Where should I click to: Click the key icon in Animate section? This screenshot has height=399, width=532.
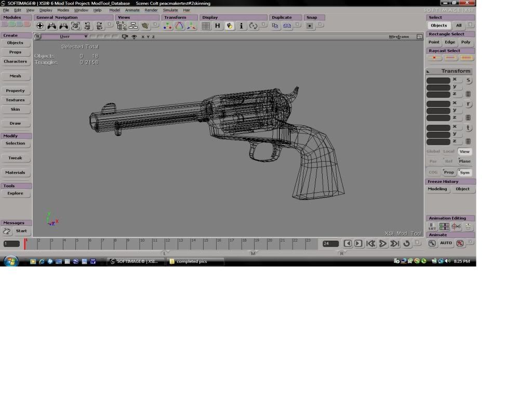click(x=432, y=243)
